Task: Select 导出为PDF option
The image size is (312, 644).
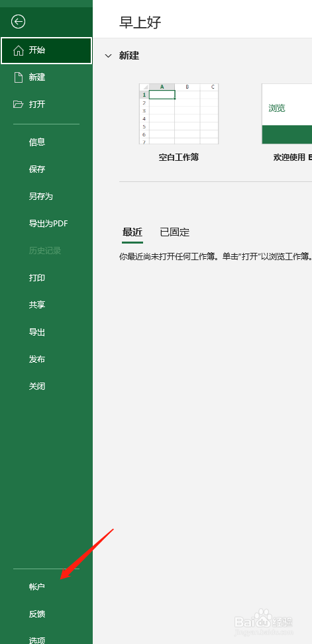Action: [48, 224]
